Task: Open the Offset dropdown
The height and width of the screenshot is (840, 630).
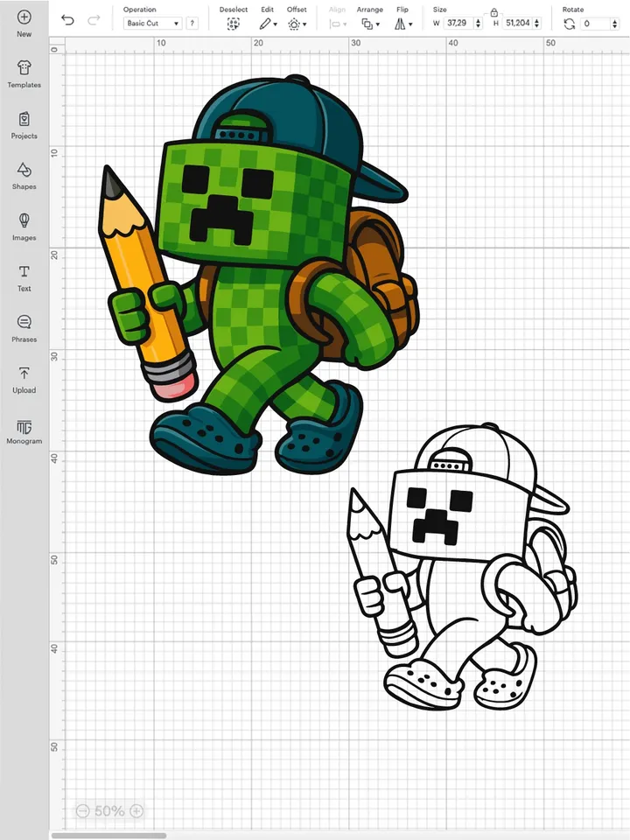Action: [297, 24]
